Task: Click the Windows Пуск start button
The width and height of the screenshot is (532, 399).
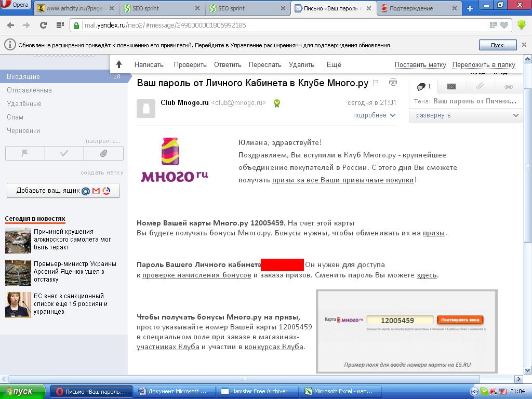Action: coord(22,392)
